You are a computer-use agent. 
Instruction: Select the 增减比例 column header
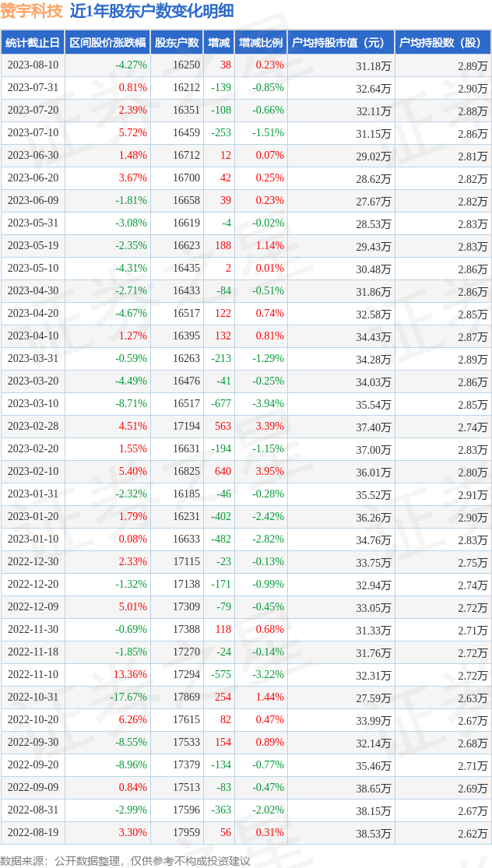pos(260,42)
